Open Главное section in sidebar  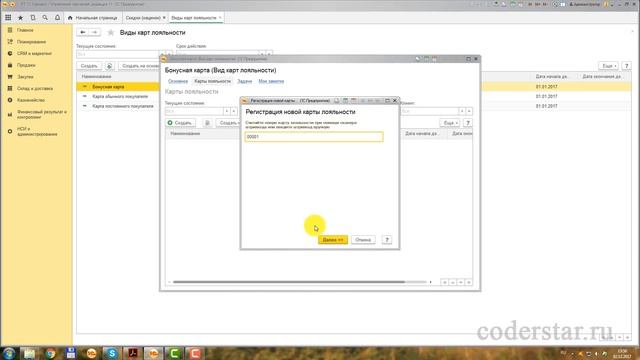[x=25, y=30]
